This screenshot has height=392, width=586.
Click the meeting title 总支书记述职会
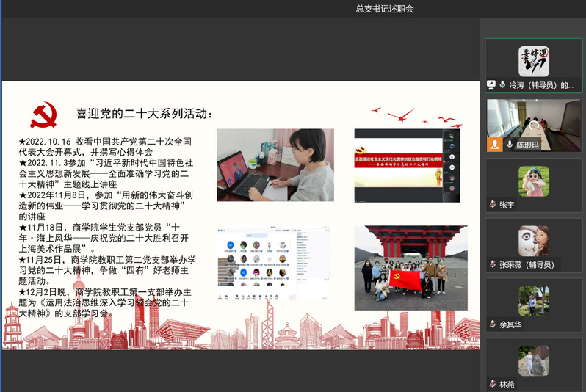[x=385, y=9]
